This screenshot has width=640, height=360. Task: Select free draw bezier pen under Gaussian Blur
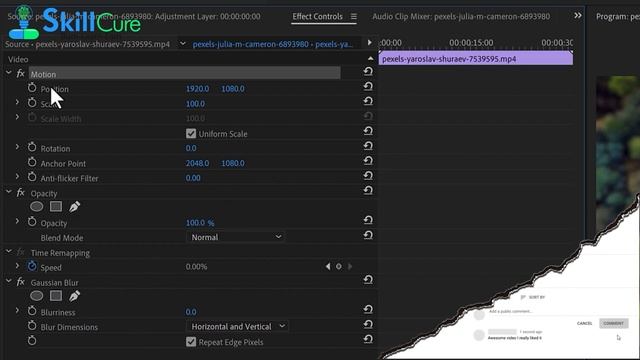pyautogui.click(x=74, y=296)
